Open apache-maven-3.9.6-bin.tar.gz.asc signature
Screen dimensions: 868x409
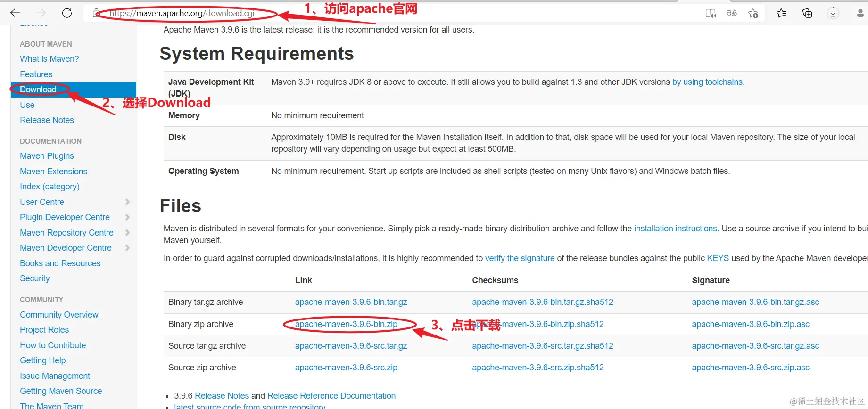[x=755, y=302]
